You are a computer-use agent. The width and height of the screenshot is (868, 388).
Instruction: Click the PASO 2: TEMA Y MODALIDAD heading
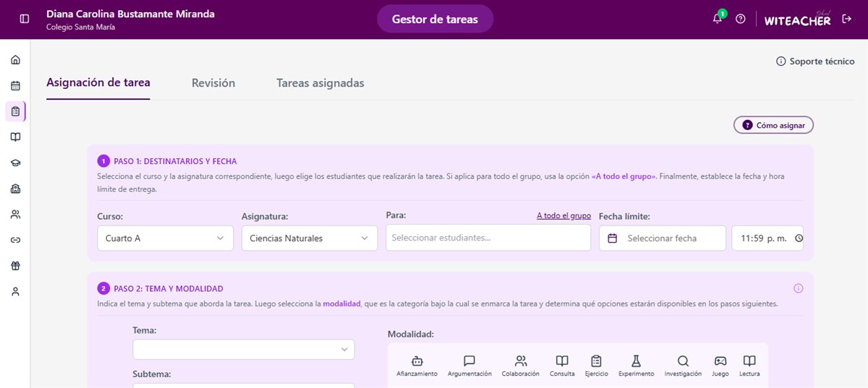point(169,288)
